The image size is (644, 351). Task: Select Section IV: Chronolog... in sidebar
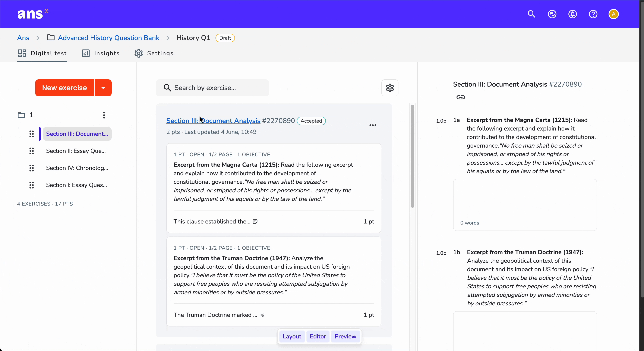click(x=77, y=168)
